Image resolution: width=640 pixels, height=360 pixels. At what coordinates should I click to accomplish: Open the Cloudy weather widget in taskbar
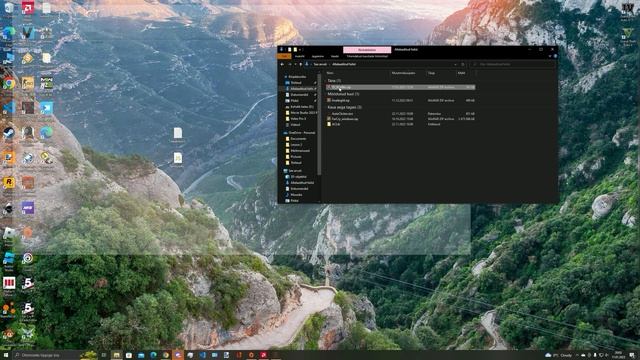(558, 355)
